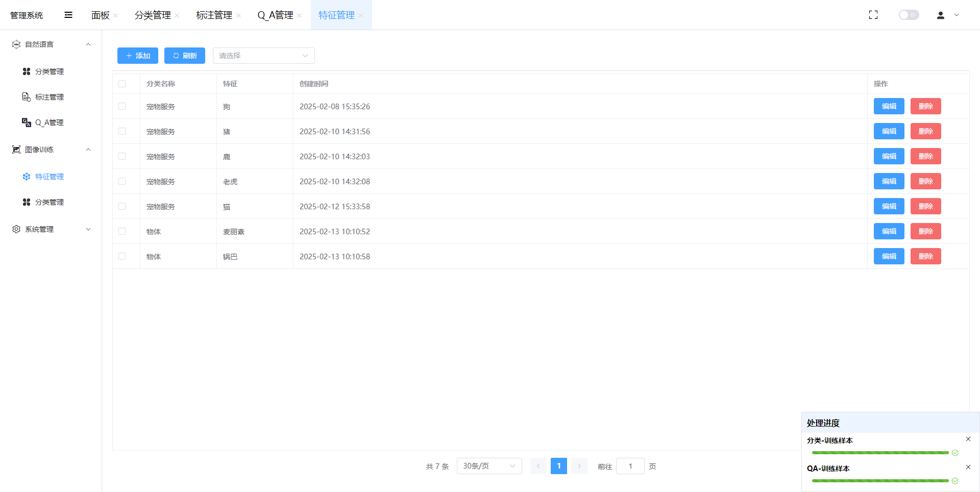Delete the 锅巴 feature row
Viewport: 980px width, 492px height.
pos(925,256)
